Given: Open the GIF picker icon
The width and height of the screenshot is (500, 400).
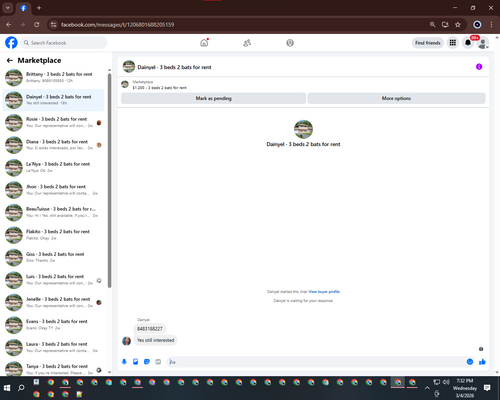Looking at the screenshot, I should [x=158, y=362].
